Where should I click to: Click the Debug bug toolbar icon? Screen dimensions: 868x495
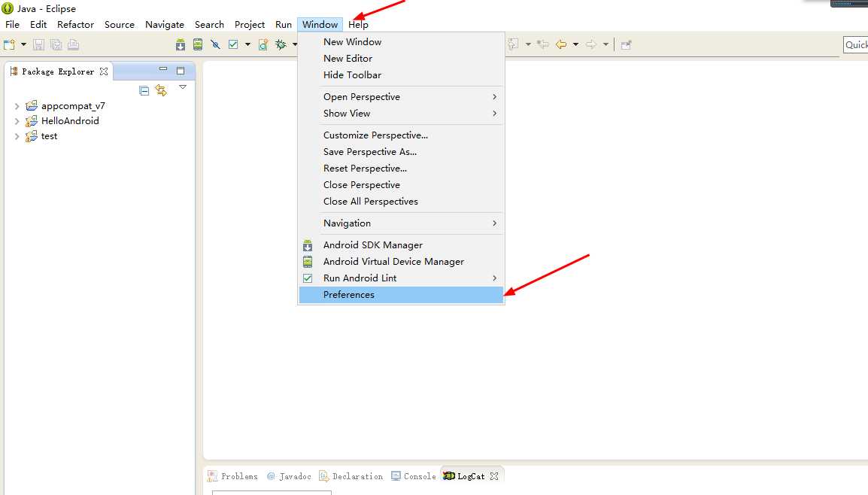pos(281,45)
